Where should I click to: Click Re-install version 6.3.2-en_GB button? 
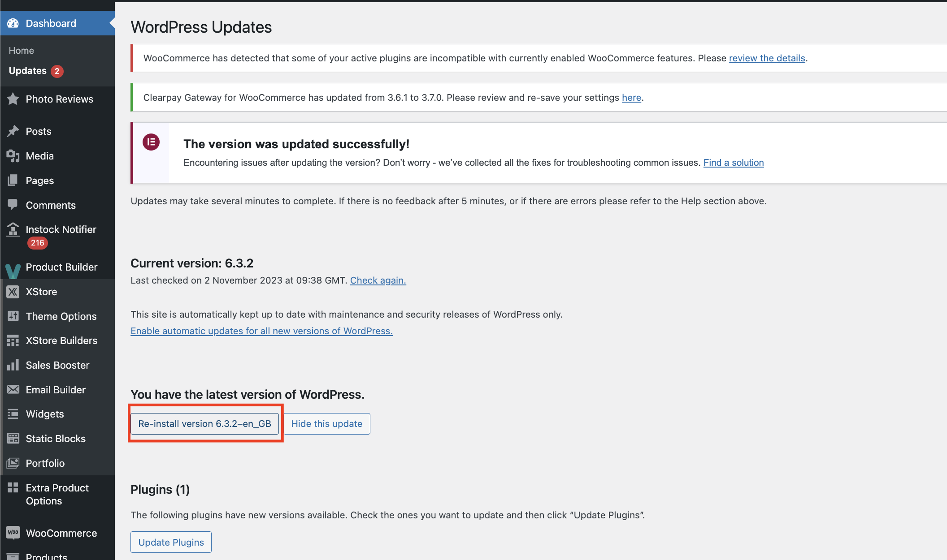[204, 423]
